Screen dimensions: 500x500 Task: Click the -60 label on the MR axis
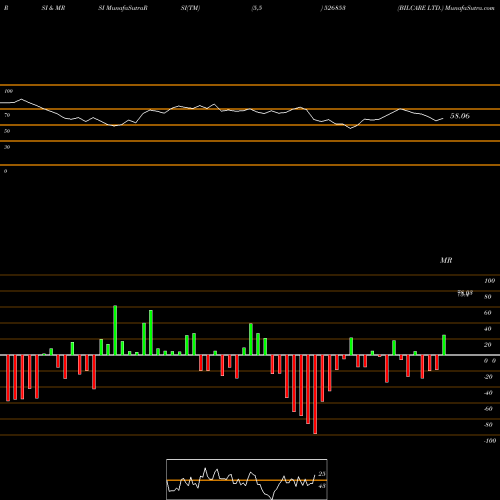click(x=488, y=409)
